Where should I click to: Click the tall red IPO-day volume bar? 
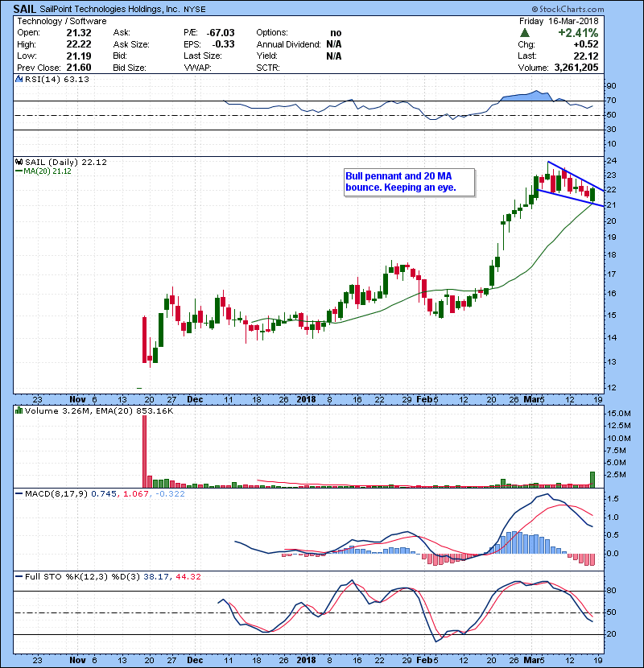coord(144,452)
